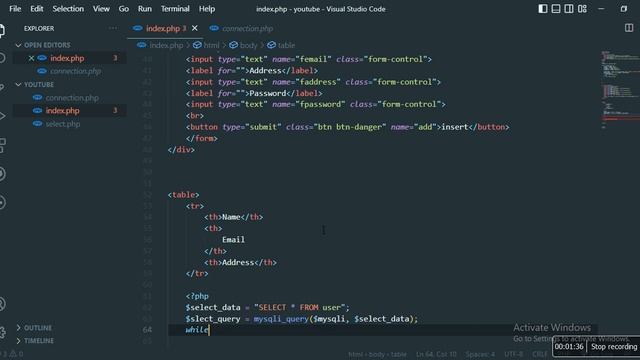Close the index.php editor tab
Viewport: 640px width, 360px height.
coord(195,28)
